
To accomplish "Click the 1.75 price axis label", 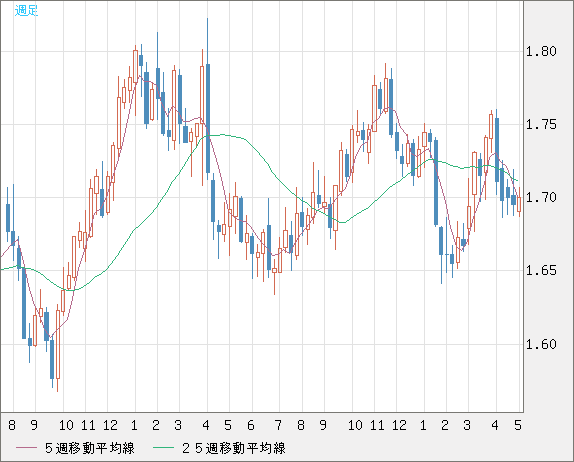I will click(x=541, y=124).
